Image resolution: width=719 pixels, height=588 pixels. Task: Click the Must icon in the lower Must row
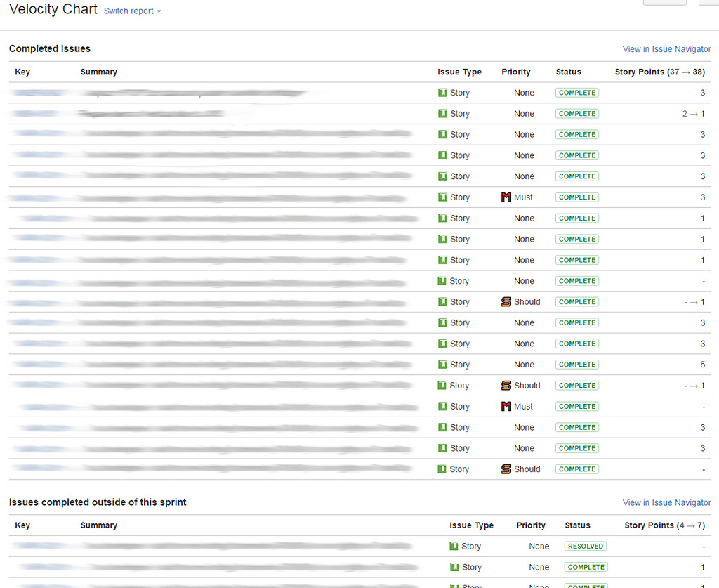pyautogui.click(x=506, y=406)
